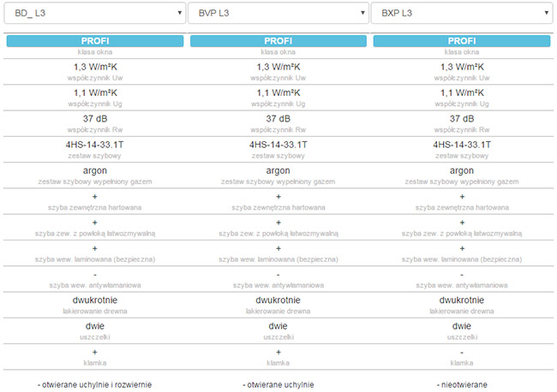Click the PROFI badge in the first column

(x=95, y=41)
